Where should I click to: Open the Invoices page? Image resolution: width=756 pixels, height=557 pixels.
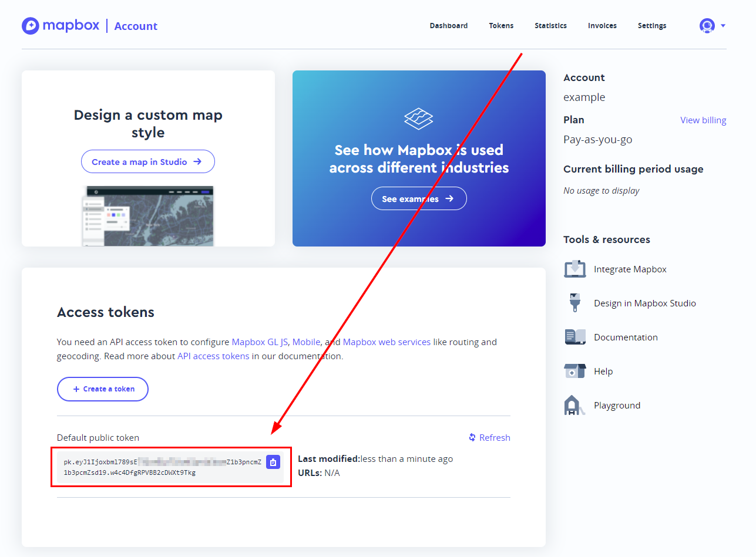coord(602,26)
